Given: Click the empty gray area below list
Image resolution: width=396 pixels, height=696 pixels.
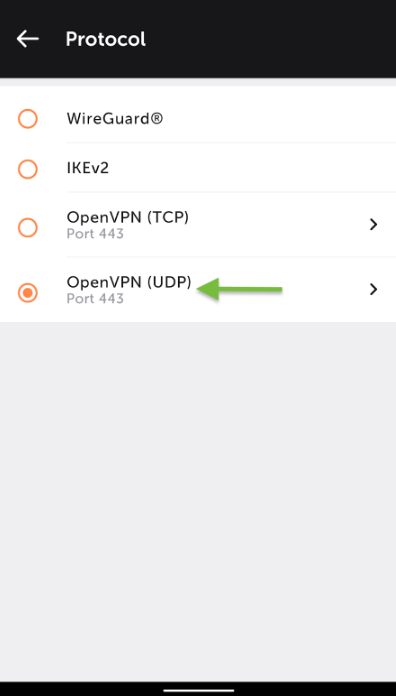Looking at the screenshot, I should click(x=198, y=502).
